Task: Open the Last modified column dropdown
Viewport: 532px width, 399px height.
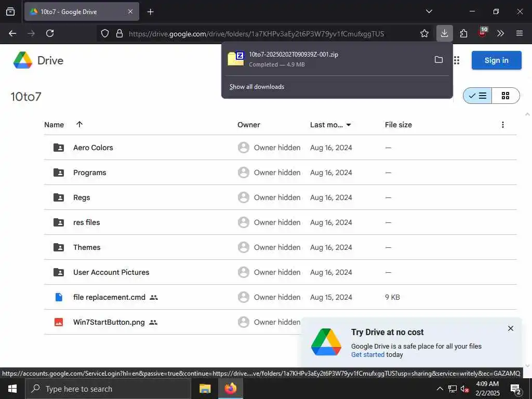Action: 349,125
